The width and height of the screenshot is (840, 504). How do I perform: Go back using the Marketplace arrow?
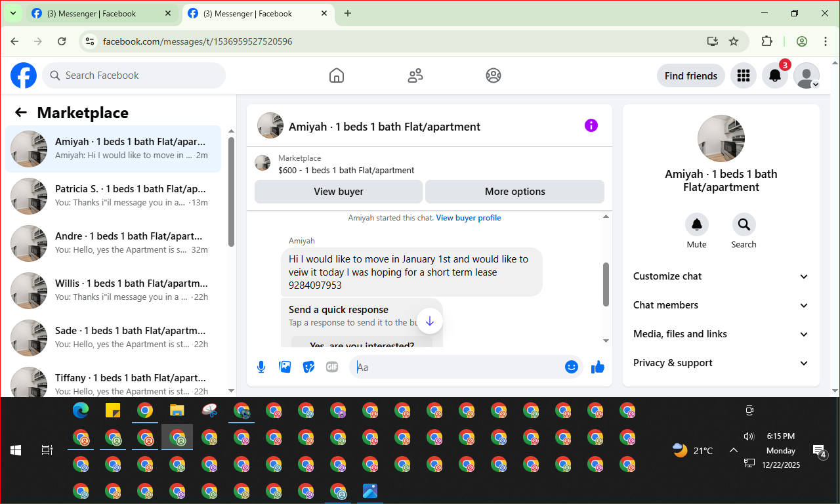tap(21, 112)
